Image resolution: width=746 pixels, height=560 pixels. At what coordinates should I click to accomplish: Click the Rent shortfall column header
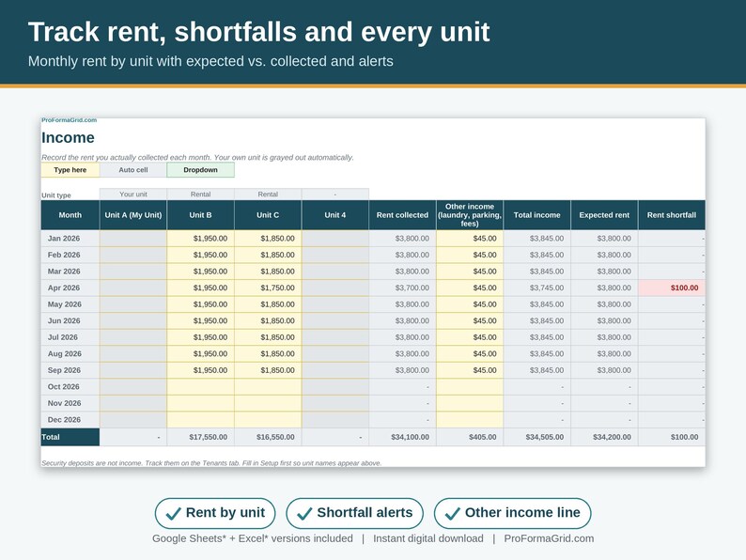(672, 215)
